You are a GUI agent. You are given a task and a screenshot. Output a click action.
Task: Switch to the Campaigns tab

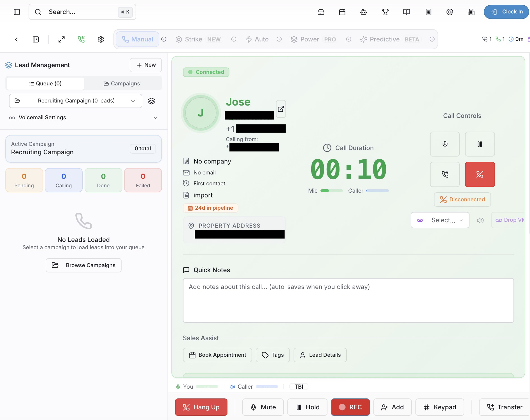(122, 83)
